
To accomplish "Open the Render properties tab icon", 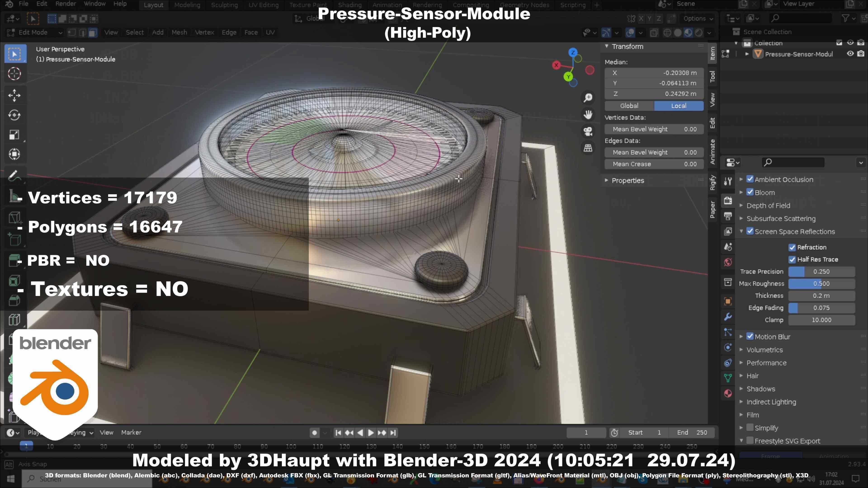I will coord(728,201).
